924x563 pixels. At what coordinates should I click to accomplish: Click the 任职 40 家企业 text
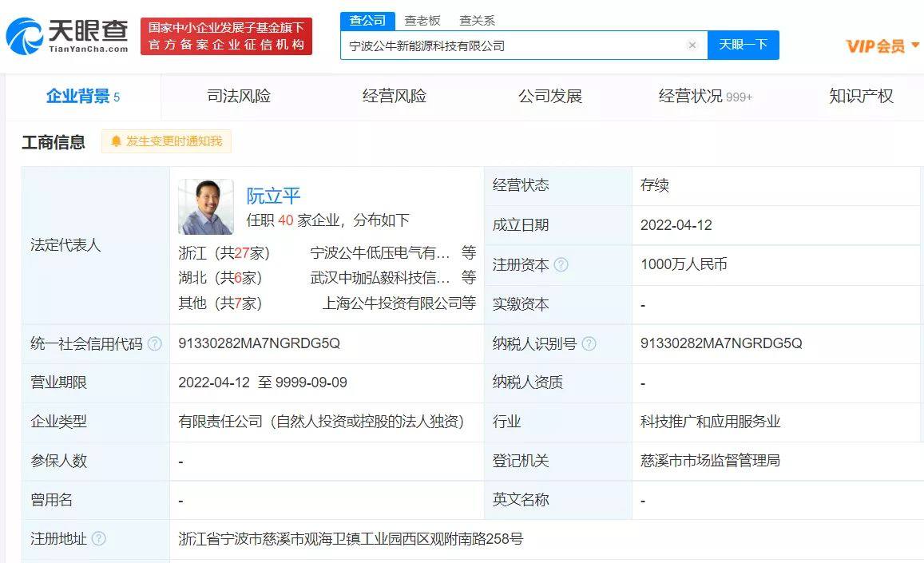(293, 220)
